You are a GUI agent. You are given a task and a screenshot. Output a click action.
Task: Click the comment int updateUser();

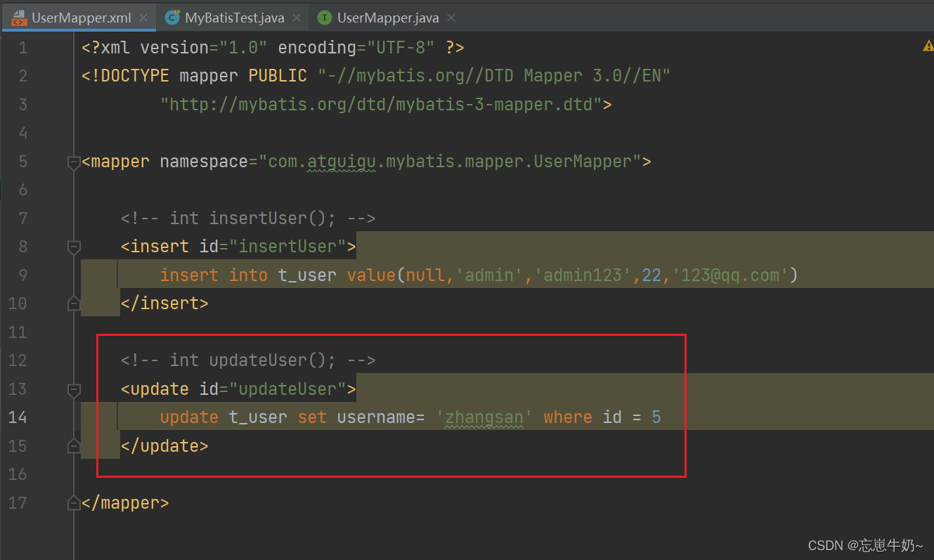[248, 360]
